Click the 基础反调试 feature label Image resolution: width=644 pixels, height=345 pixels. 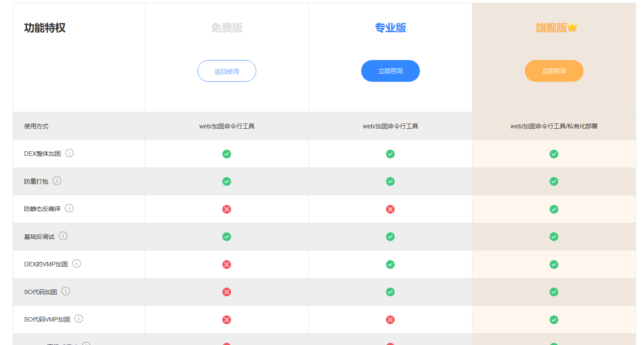click(39, 237)
